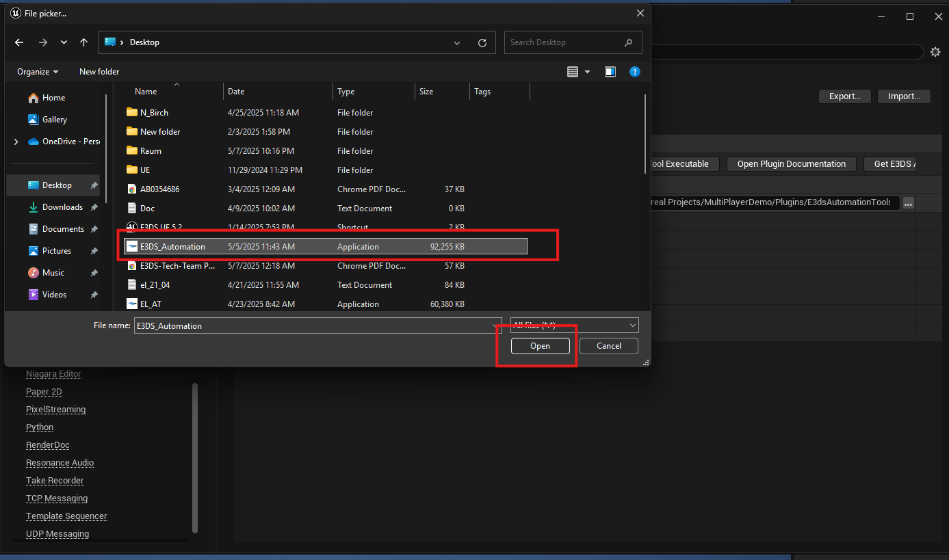Expand the OneDrive tree item
This screenshot has height=560, width=949.
(16, 142)
